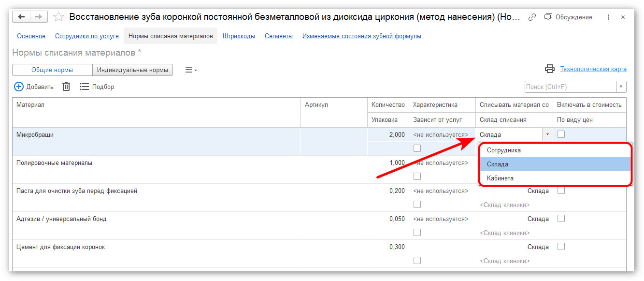Focus the Поиск (Ctrl+F) search field
644x281 pixels.
571,87
